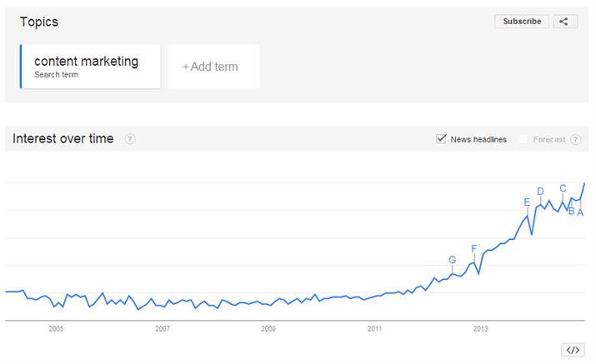
Task: Open news headline marker D
Action: click(x=540, y=192)
